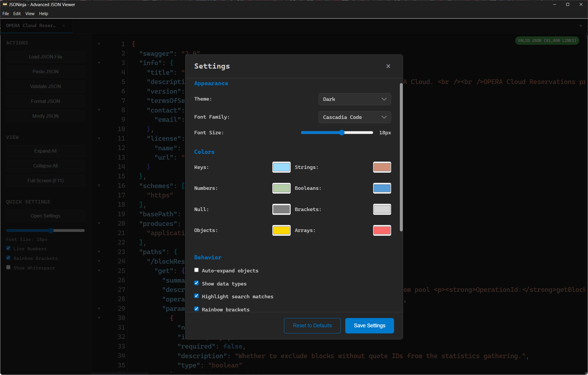Open the Brackets color swatch
Viewport: 588px width, 375px height.
point(382,209)
